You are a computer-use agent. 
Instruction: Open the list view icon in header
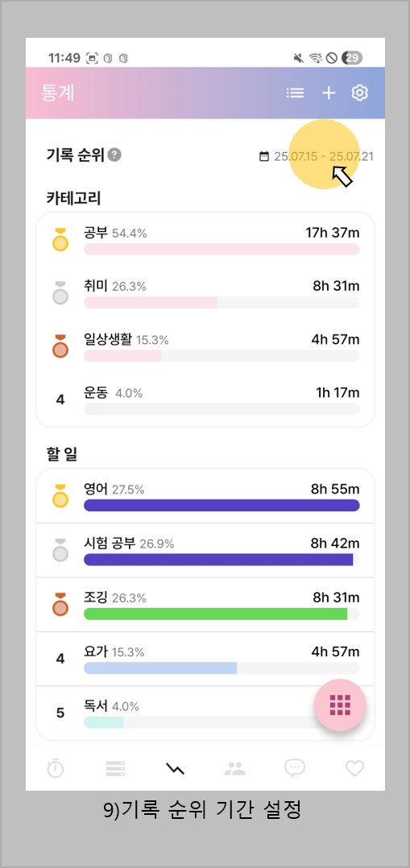pyautogui.click(x=295, y=93)
